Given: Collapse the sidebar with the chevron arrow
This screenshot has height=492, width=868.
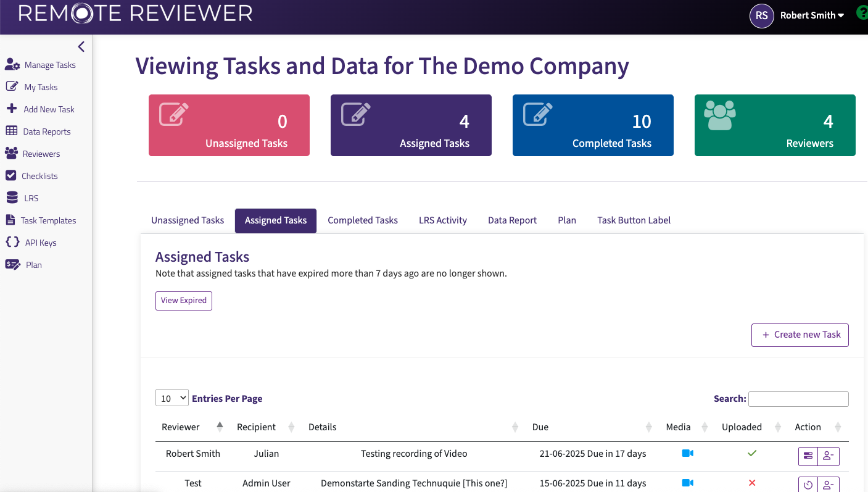Looking at the screenshot, I should (81, 47).
